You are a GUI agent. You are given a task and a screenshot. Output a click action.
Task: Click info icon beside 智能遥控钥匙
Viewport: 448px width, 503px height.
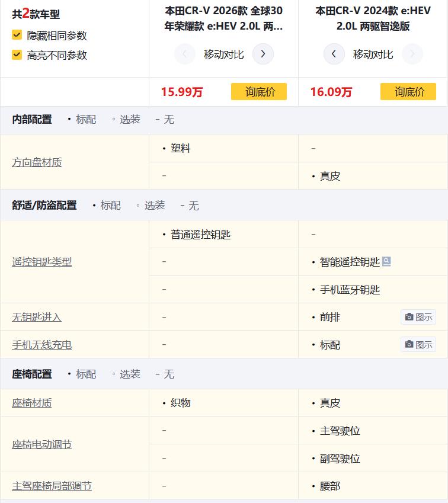click(386, 261)
